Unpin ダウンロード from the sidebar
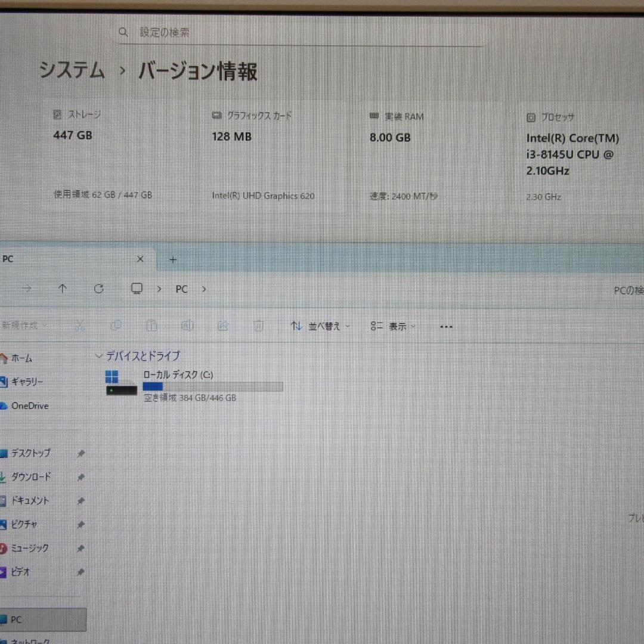This screenshot has width=644, height=644. pyautogui.click(x=80, y=477)
